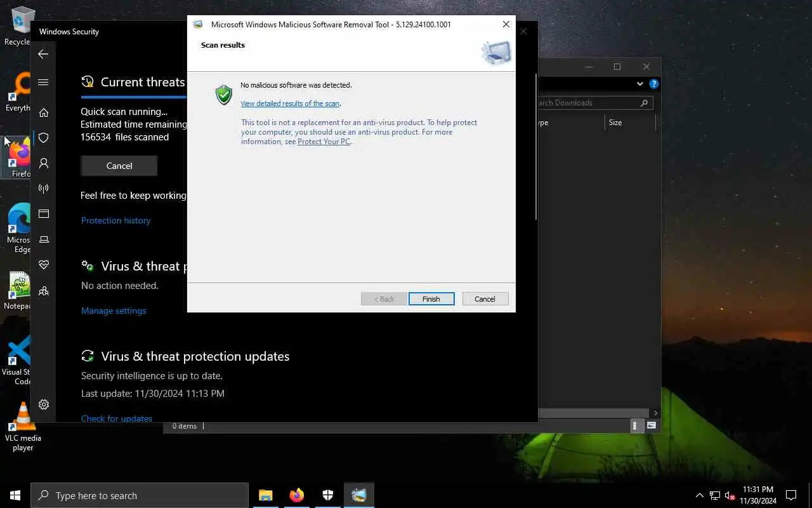Open the Windows Start menu
Viewport: 812px width, 508px height.
[x=15, y=495]
